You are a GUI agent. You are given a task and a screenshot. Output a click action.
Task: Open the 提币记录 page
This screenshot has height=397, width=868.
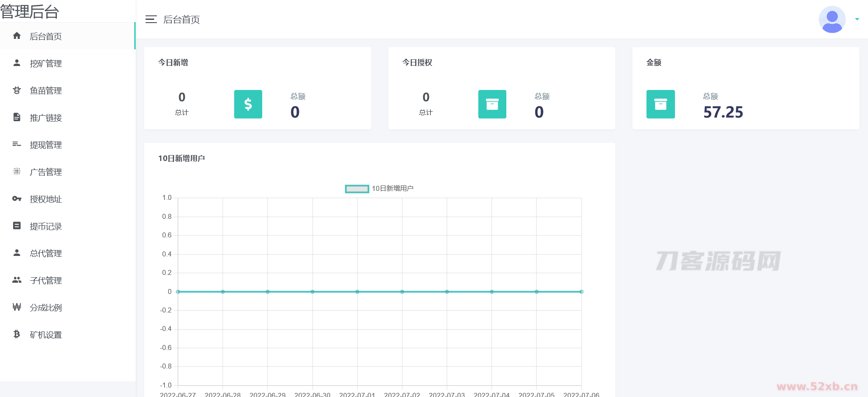46,226
